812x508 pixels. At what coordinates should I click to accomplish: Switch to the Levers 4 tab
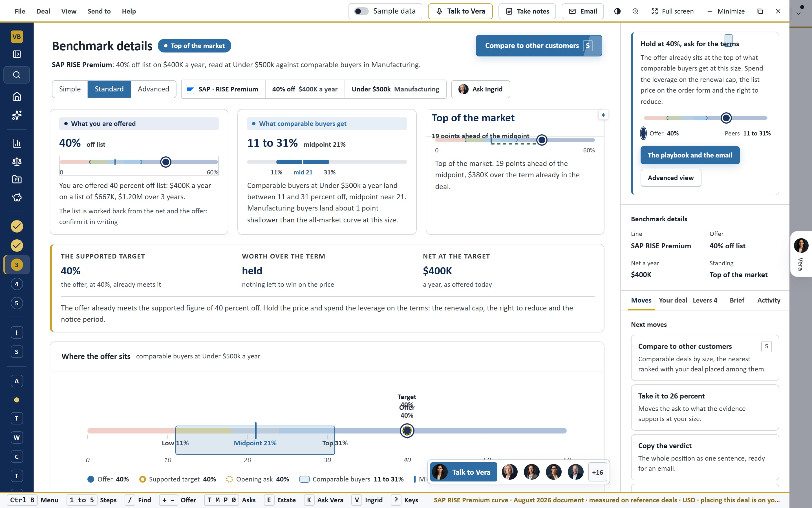(x=705, y=300)
